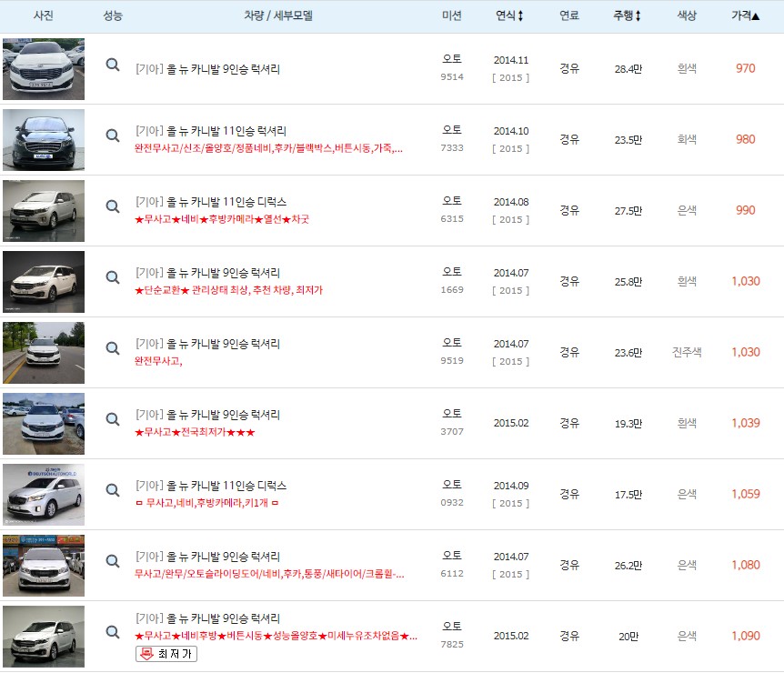Open 9인승 럭셔리 listing with 20만 mileage
Viewport: 784px width, 673px height.
tap(207, 618)
